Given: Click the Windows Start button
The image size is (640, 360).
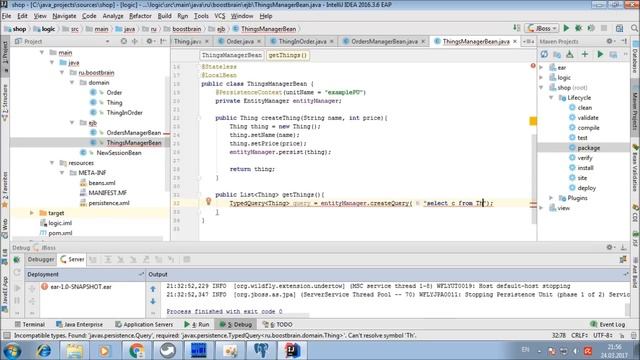Looking at the screenshot, I should pyautogui.click(x=12, y=351).
